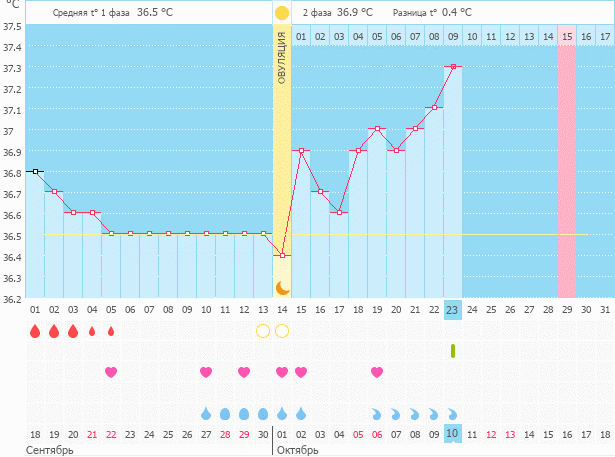Click the blue water drop under cycle day 12

(244, 413)
